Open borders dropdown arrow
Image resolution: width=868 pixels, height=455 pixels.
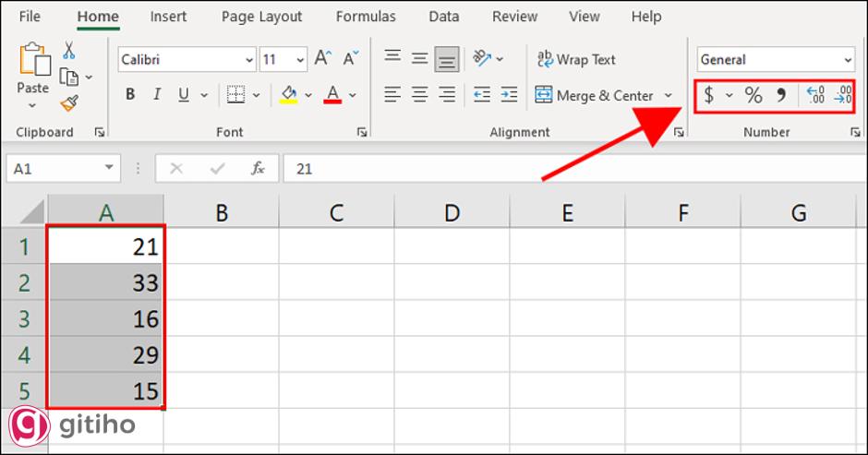257,95
